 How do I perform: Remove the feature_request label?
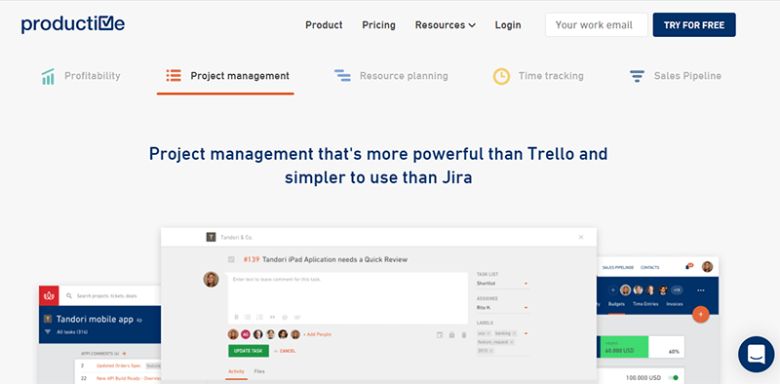(511, 342)
